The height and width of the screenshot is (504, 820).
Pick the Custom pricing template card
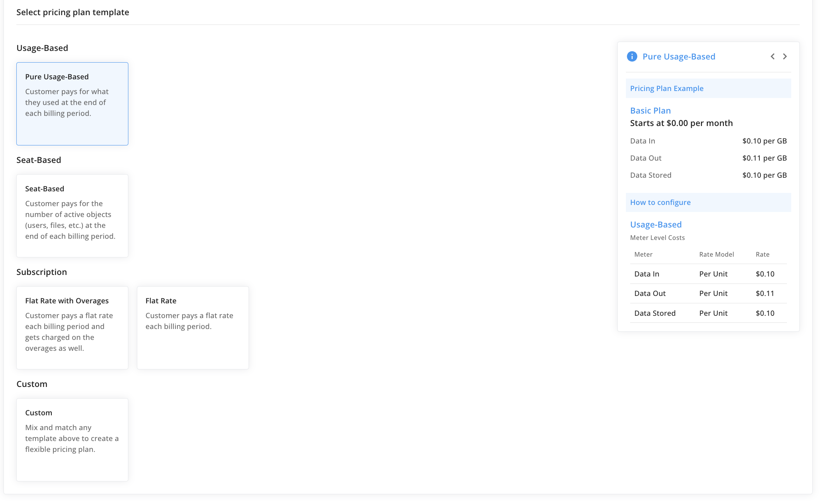pos(72,440)
